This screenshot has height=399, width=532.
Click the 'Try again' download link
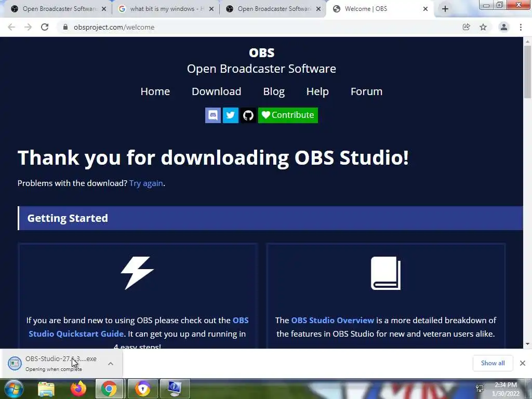146,183
